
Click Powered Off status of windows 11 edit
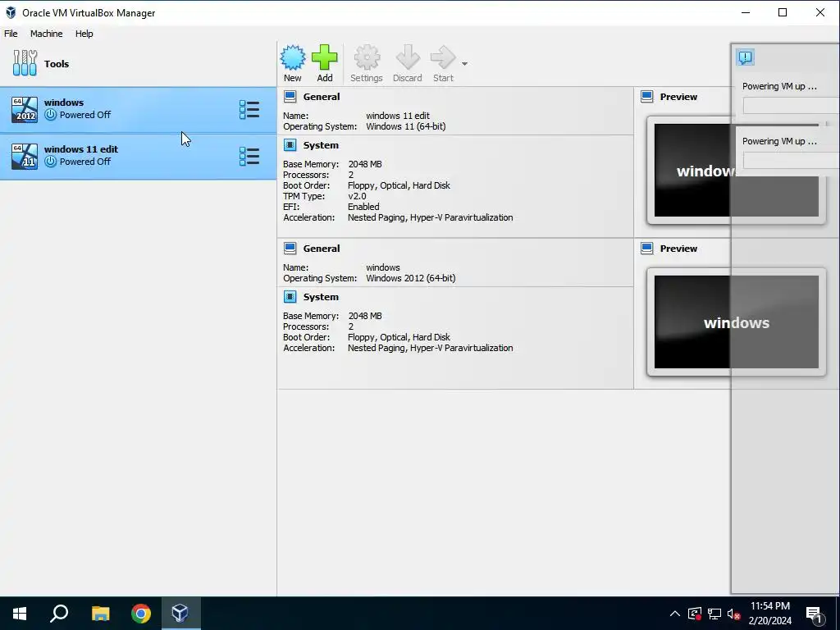[x=85, y=162]
